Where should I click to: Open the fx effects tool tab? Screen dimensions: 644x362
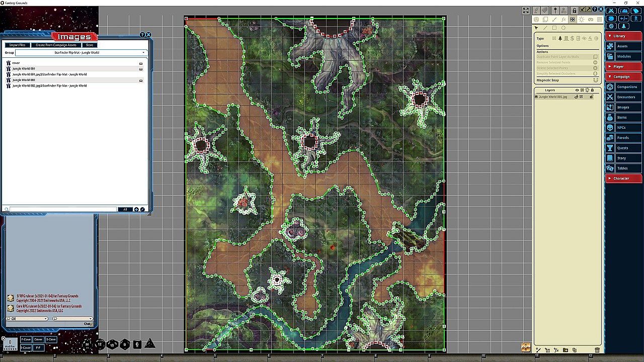pos(563,20)
